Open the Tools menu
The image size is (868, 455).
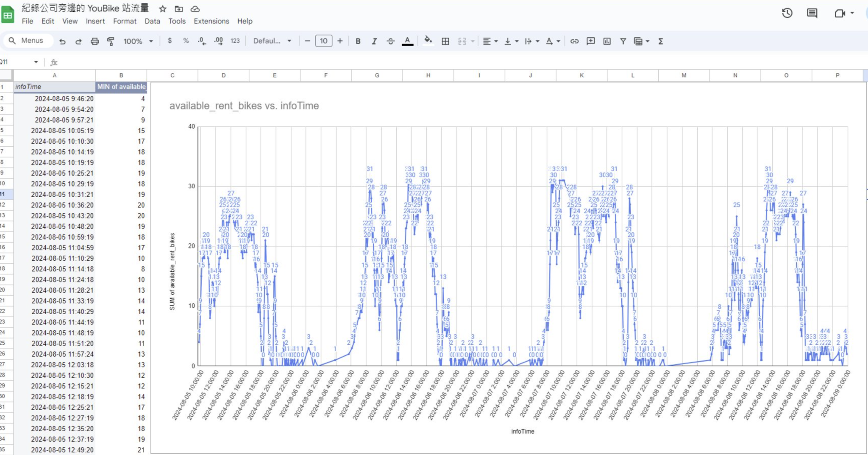[177, 21]
